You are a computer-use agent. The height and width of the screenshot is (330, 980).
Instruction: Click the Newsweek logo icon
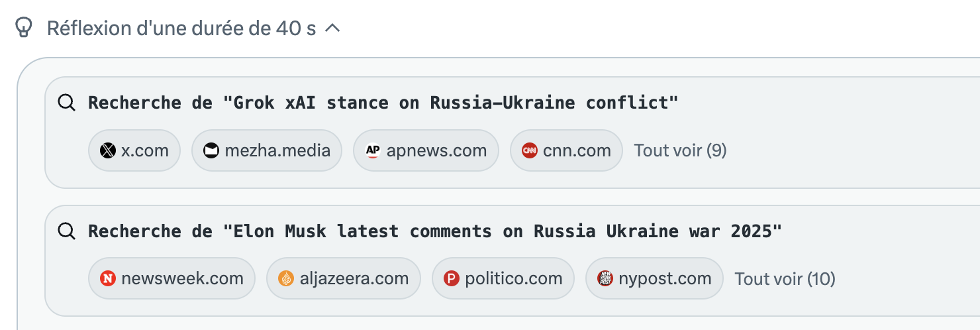pyautogui.click(x=108, y=278)
